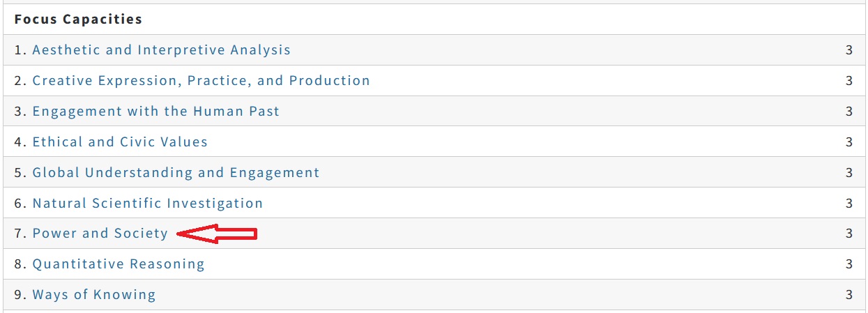Click credit value in Quantitative Reasoning row

pos(848,264)
